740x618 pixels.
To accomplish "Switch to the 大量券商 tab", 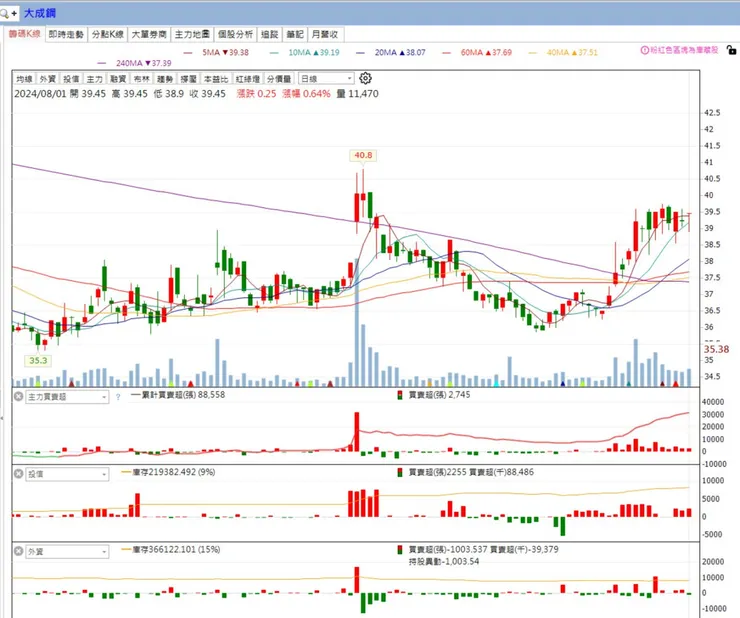I will (x=149, y=34).
